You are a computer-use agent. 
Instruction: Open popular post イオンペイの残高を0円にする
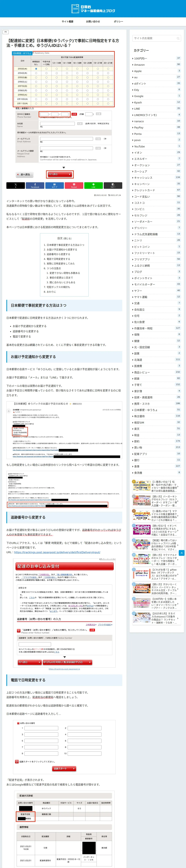pyautogui.click(x=156, y=530)
